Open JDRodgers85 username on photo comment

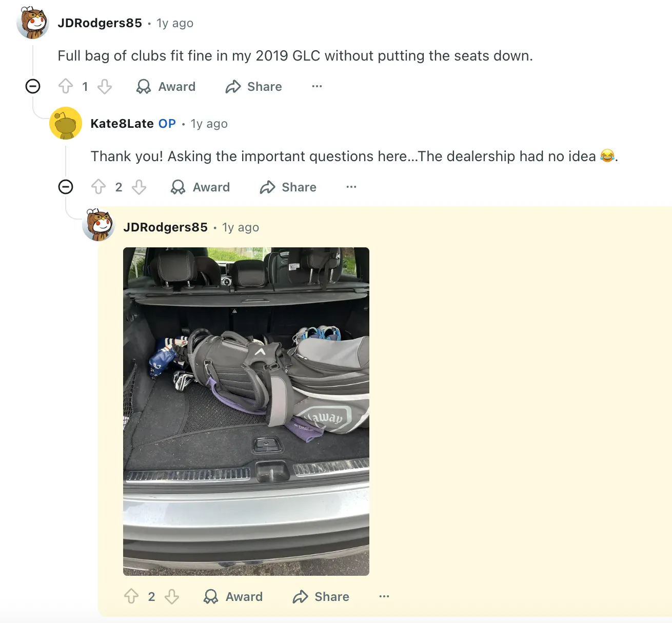[165, 227]
